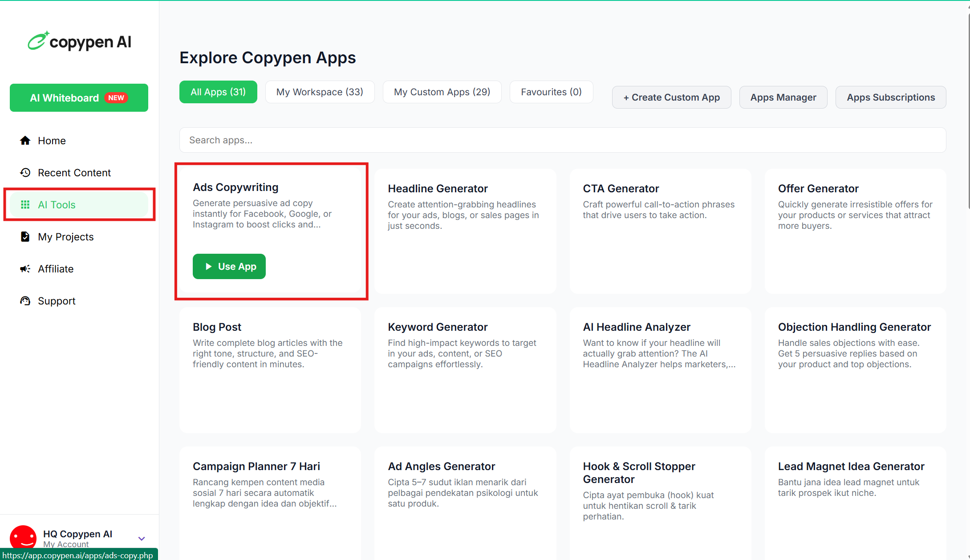Click the HQ Copypen AI avatar
Viewport: 970px width, 560px height.
tap(23, 537)
